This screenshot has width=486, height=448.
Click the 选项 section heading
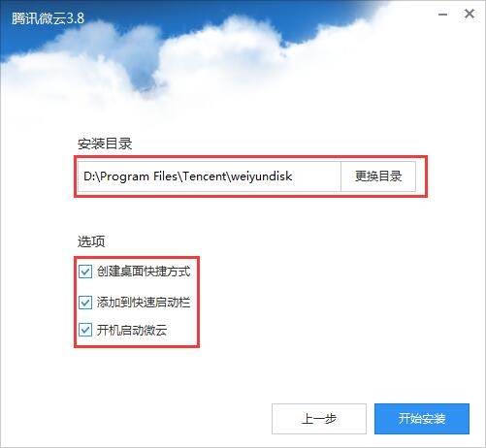click(x=91, y=241)
